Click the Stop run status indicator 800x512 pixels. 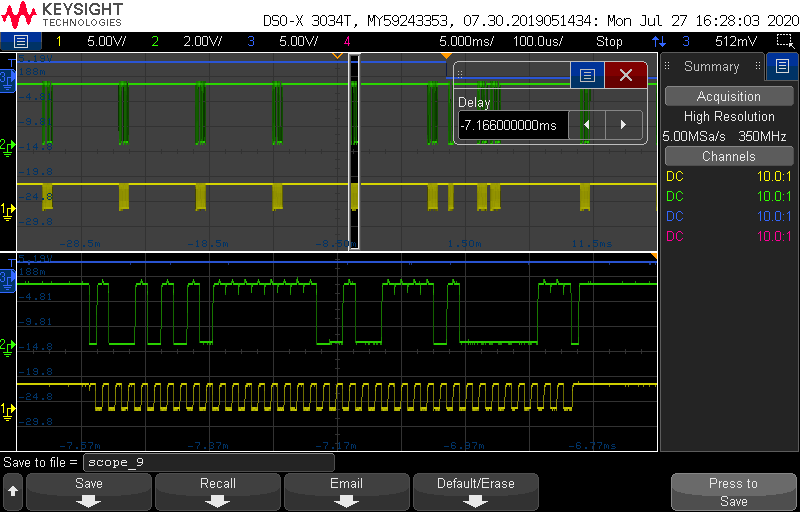[609, 41]
